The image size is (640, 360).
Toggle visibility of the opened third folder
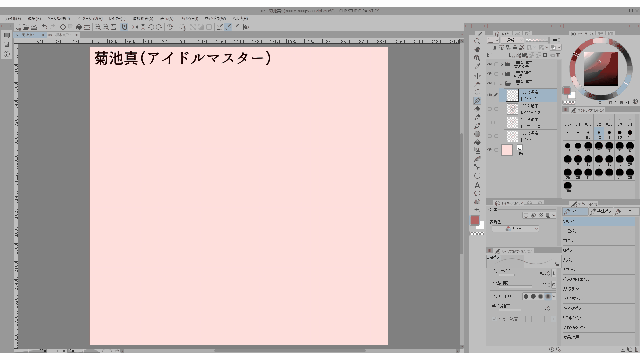pos(489,83)
